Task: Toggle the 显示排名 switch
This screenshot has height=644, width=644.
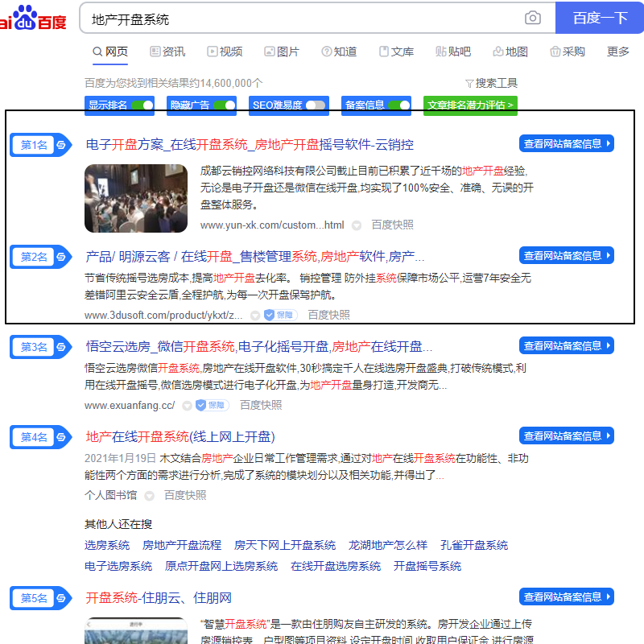Action: click(142, 105)
